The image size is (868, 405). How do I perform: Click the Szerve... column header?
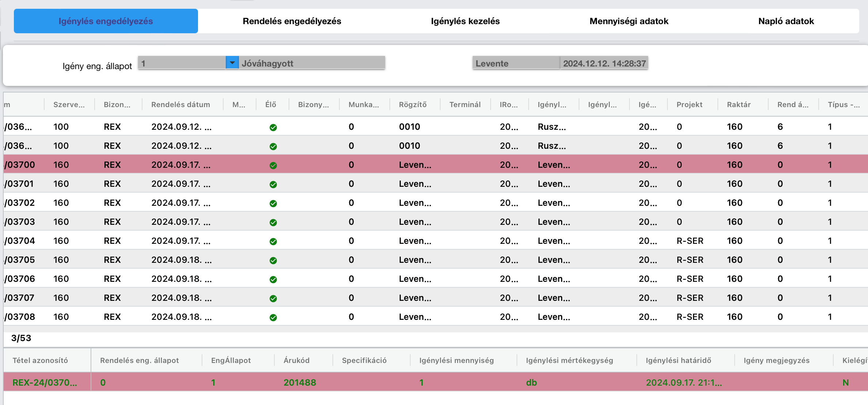click(x=69, y=105)
